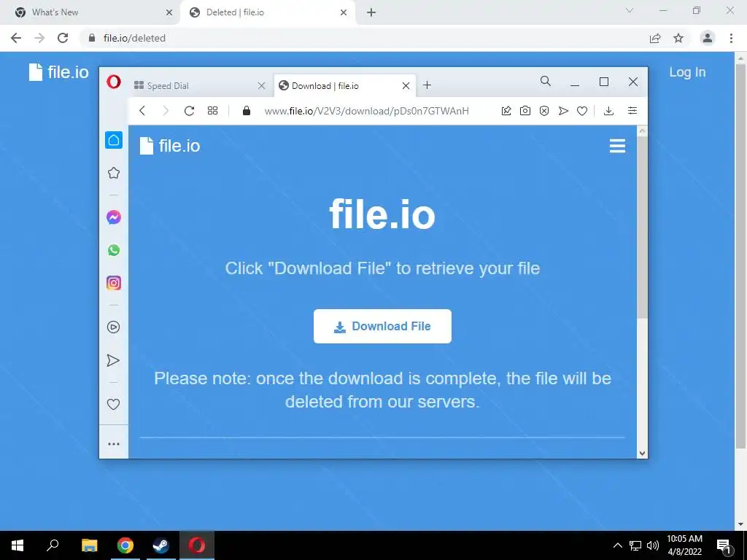Open Steam from taskbar
The image size is (747, 560).
pos(160,545)
